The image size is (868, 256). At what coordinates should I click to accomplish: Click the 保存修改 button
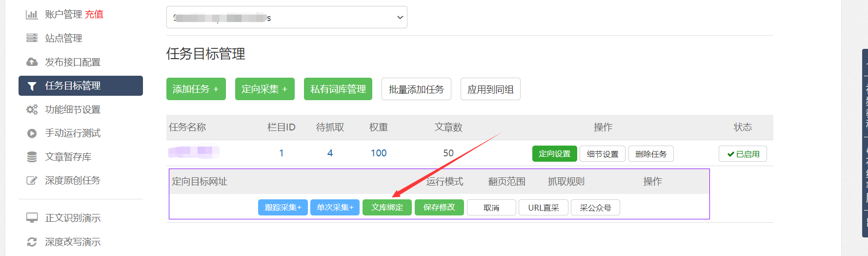point(439,207)
